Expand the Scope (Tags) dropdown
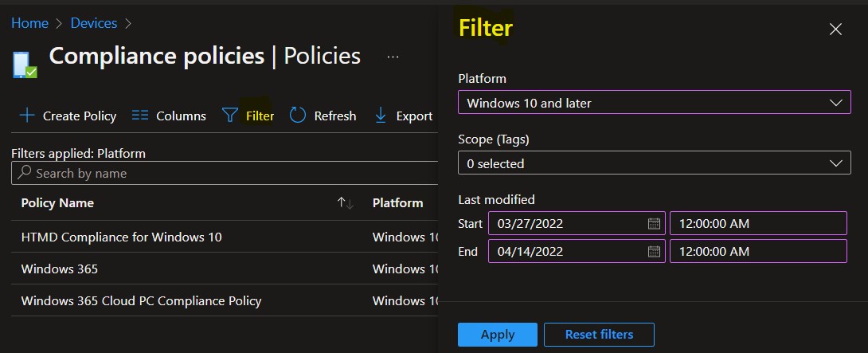Image resolution: width=868 pixels, height=353 pixels. click(x=655, y=163)
